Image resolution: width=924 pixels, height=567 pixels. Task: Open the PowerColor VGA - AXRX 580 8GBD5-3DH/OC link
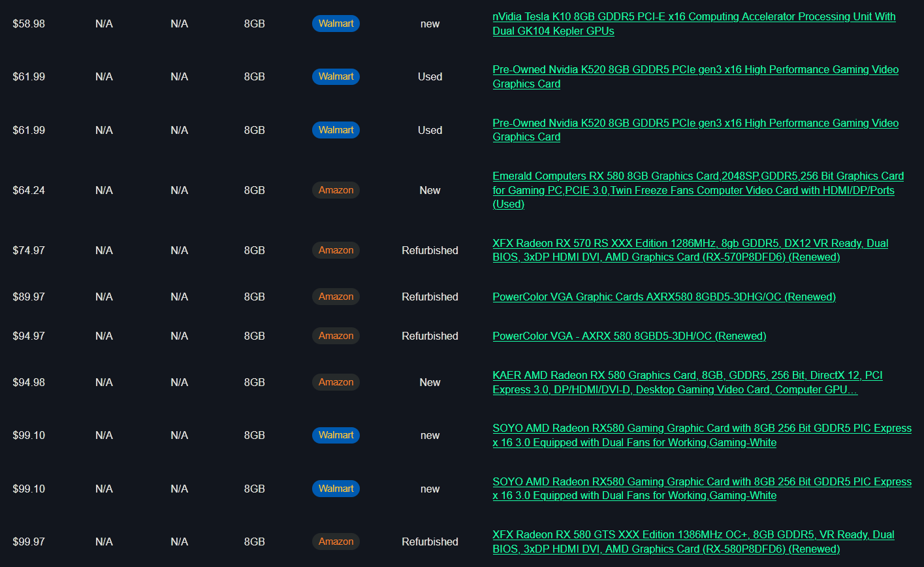pos(629,336)
